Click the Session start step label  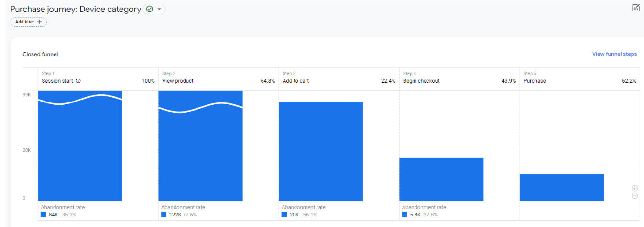[x=57, y=81]
